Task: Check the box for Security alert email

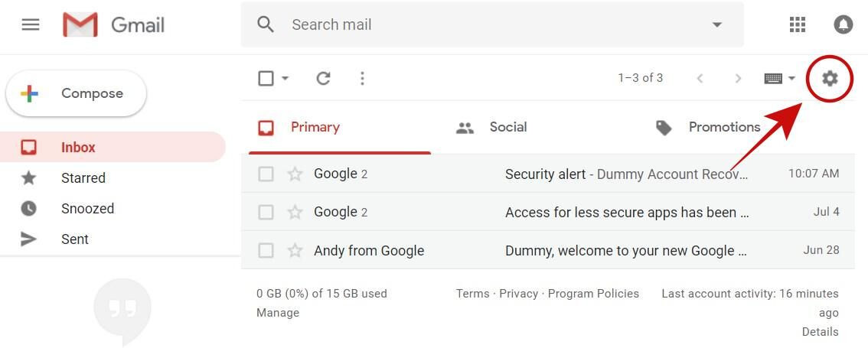Action: pos(266,174)
